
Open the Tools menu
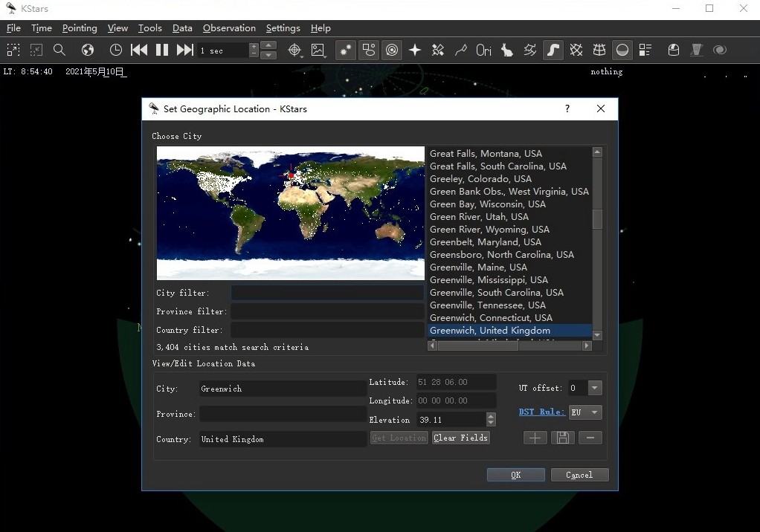click(x=149, y=28)
